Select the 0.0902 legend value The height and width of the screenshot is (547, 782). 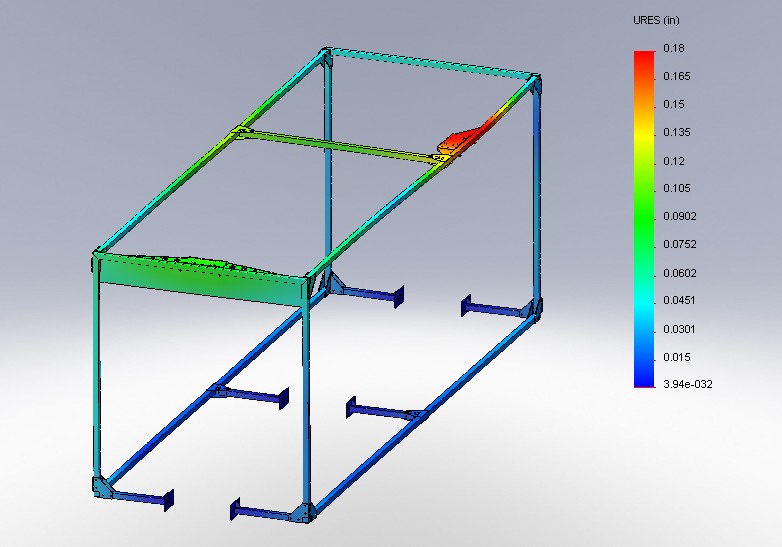click(679, 216)
